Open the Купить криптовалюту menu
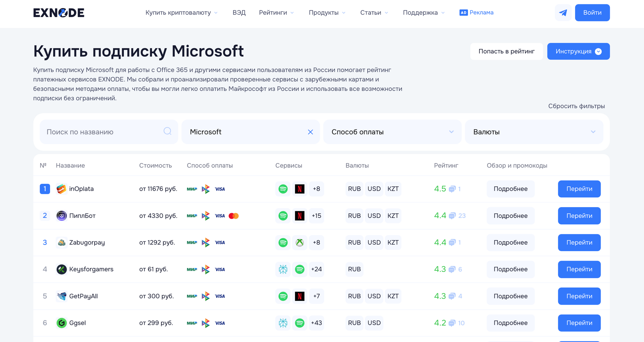This screenshot has height=342, width=644. [x=181, y=13]
